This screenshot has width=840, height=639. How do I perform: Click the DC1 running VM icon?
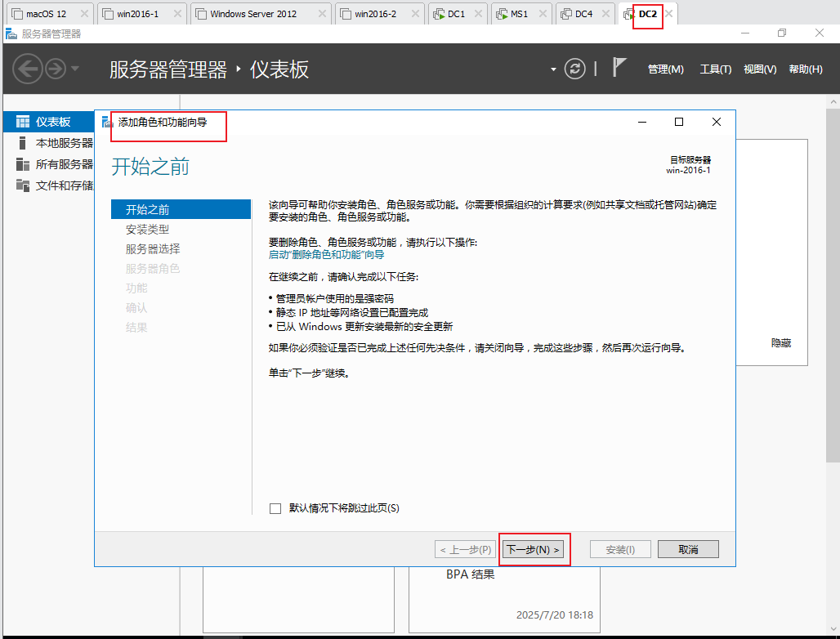[439, 14]
